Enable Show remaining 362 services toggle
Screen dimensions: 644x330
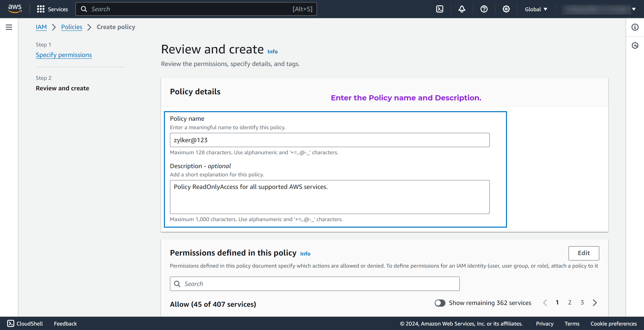click(x=440, y=303)
